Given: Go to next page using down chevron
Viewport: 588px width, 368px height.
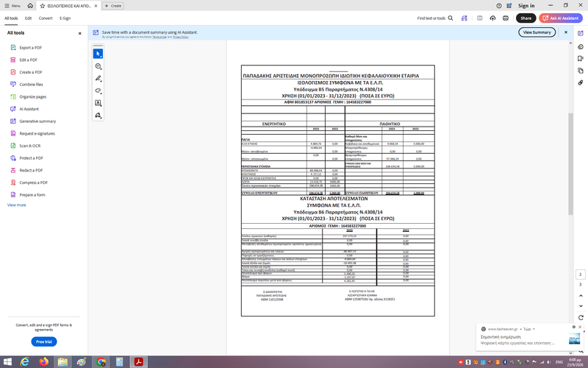Looking at the screenshot, I should tap(581, 306).
